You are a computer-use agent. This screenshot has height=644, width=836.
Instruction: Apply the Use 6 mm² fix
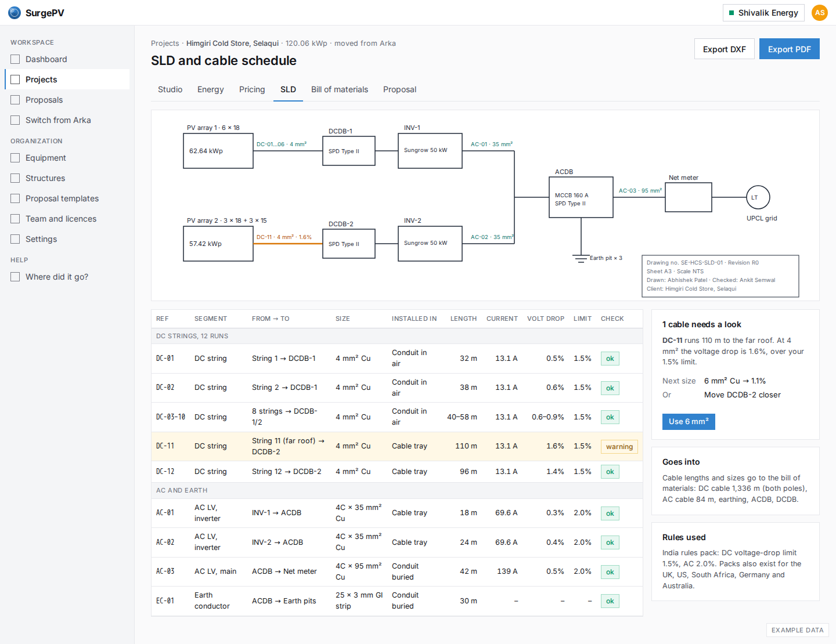click(x=689, y=422)
